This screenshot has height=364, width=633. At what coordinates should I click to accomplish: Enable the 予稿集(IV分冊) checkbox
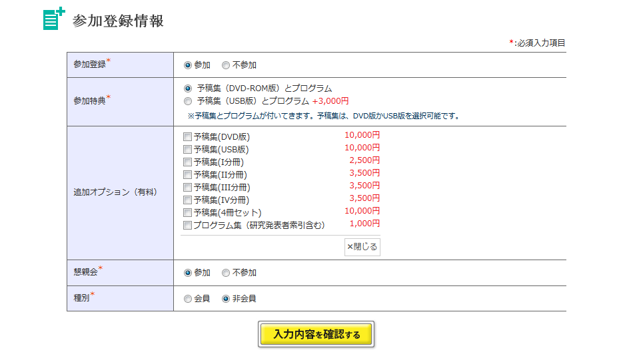click(187, 200)
